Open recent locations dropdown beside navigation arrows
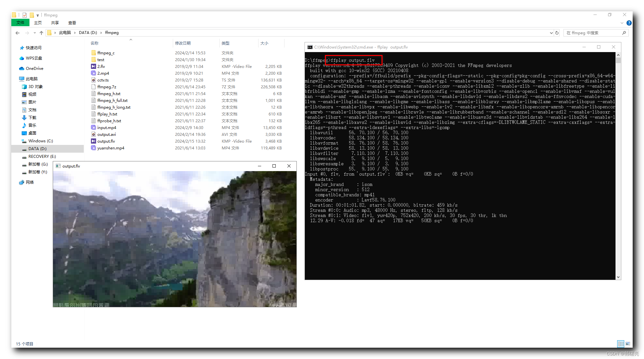 (x=35, y=33)
